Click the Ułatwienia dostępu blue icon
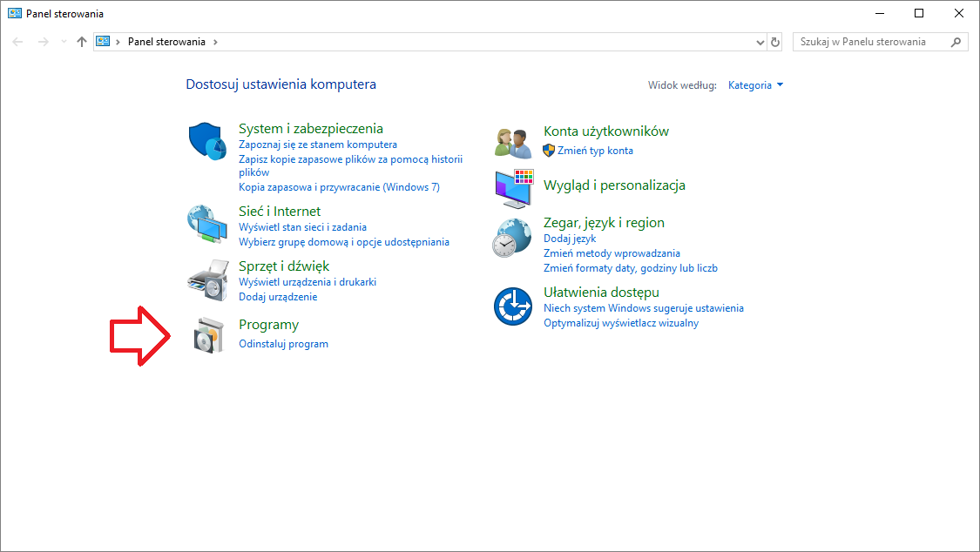980x552 pixels. 513,306
